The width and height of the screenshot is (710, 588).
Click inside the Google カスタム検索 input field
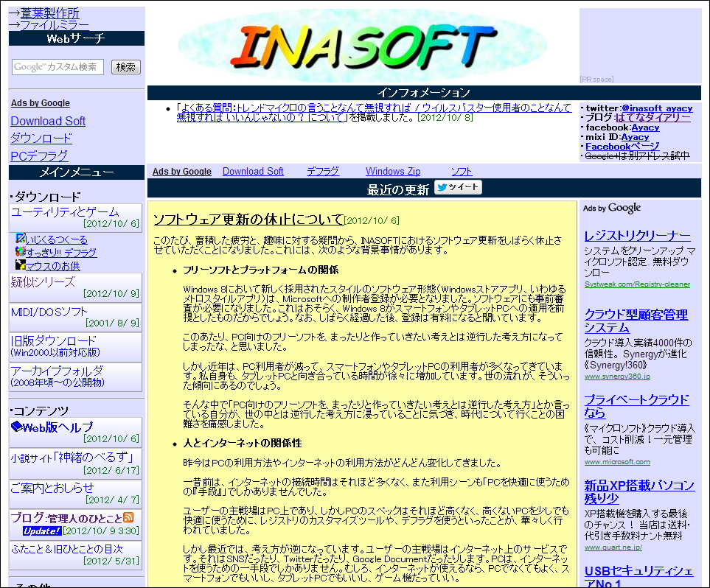[59, 66]
